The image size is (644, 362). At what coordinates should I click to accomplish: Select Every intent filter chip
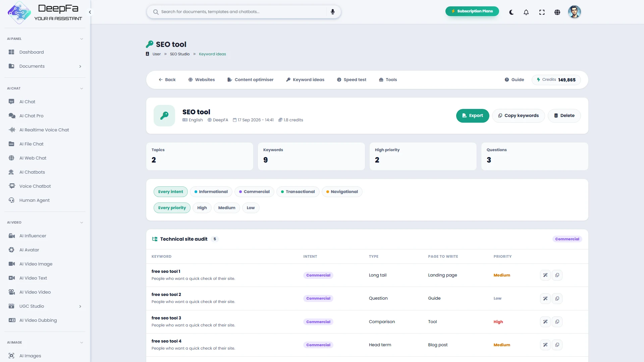tap(171, 192)
